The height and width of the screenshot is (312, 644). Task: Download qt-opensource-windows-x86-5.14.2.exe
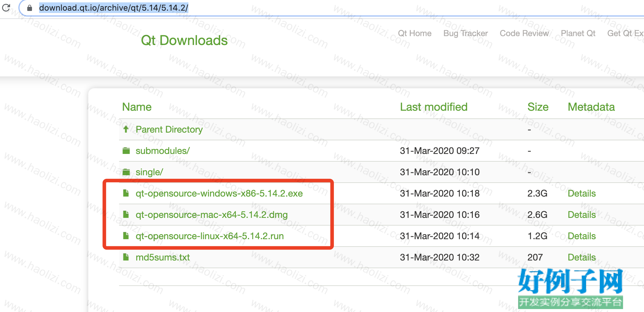coord(219,194)
